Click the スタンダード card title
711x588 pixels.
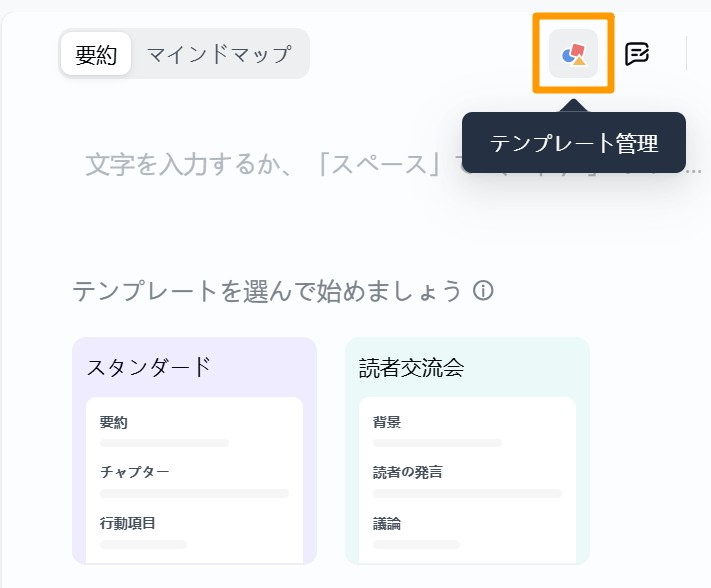(149, 367)
